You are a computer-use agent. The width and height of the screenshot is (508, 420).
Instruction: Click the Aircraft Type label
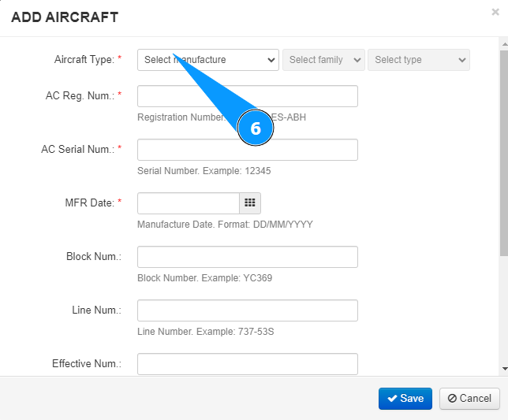tap(85, 60)
